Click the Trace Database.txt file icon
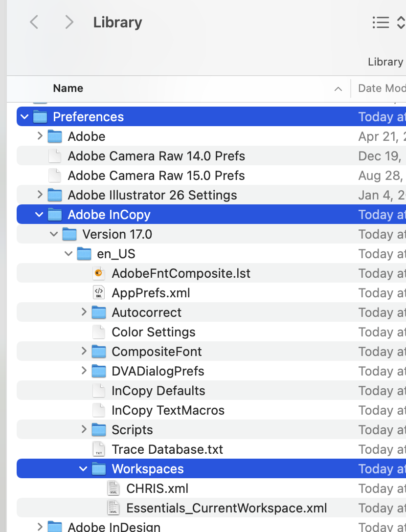Screen dimensions: 406x532 pyautogui.click(x=99, y=449)
